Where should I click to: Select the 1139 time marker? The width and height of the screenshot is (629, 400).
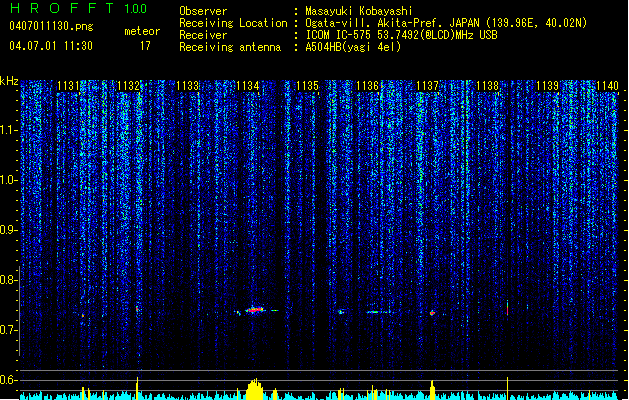tap(548, 86)
